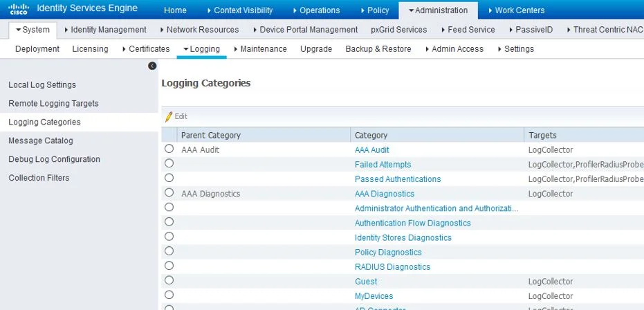
Task: Expand the Identity Management submenu
Action: pyautogui.click(x=106, y=30)
